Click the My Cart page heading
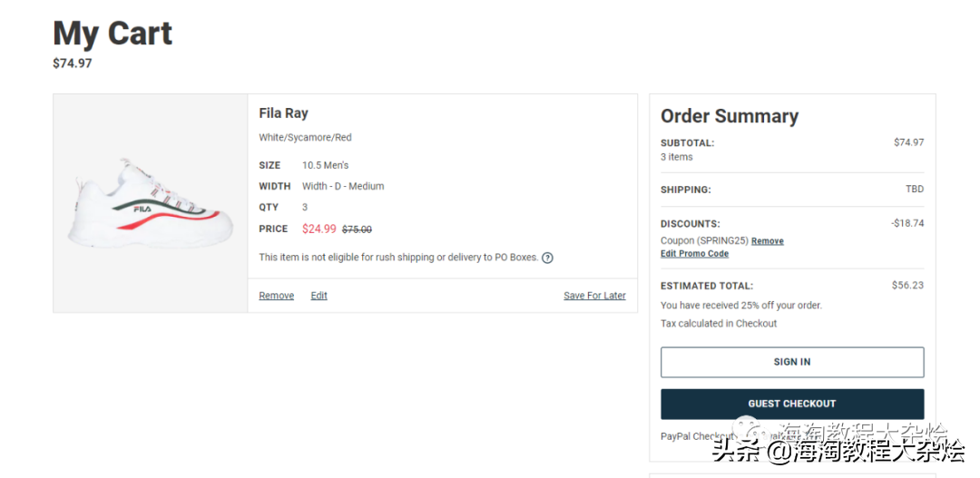This screenshot has height=478, width=980. [x=113, y=34]
